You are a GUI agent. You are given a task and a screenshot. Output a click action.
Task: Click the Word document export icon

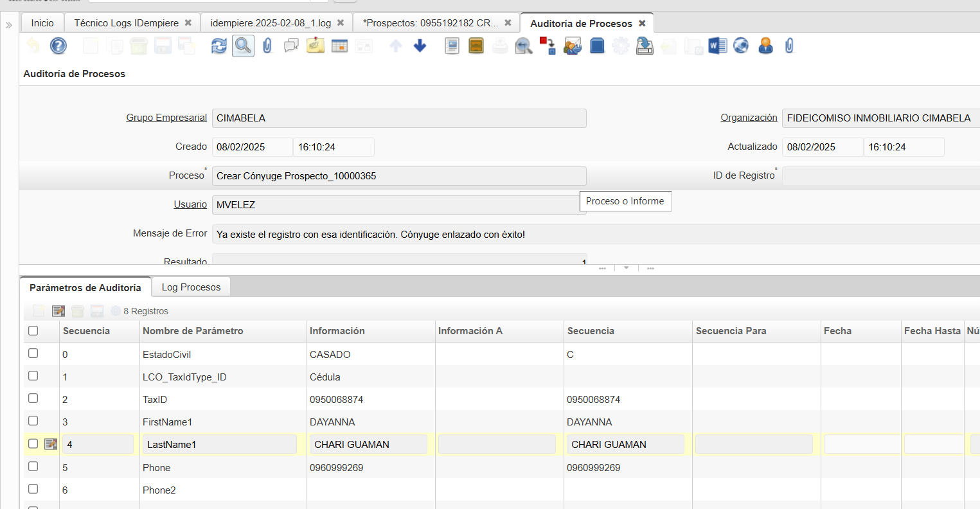tap(717, 46)
